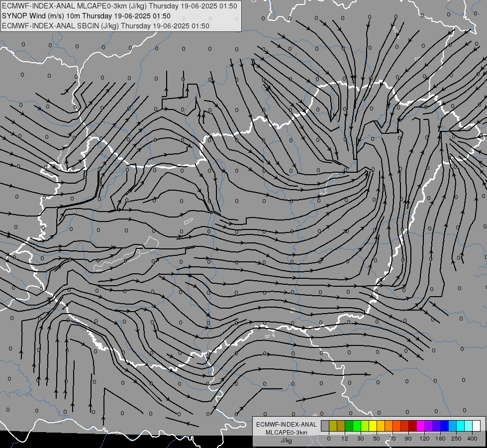This screenshot has height=448, width=487.
Task: Click the legend value 50
Action: (377, 439)
